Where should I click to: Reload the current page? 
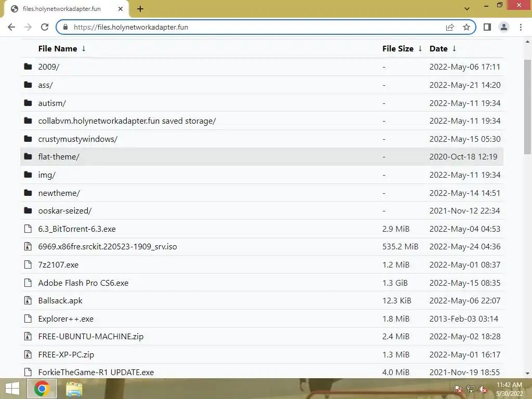(45, 27)
